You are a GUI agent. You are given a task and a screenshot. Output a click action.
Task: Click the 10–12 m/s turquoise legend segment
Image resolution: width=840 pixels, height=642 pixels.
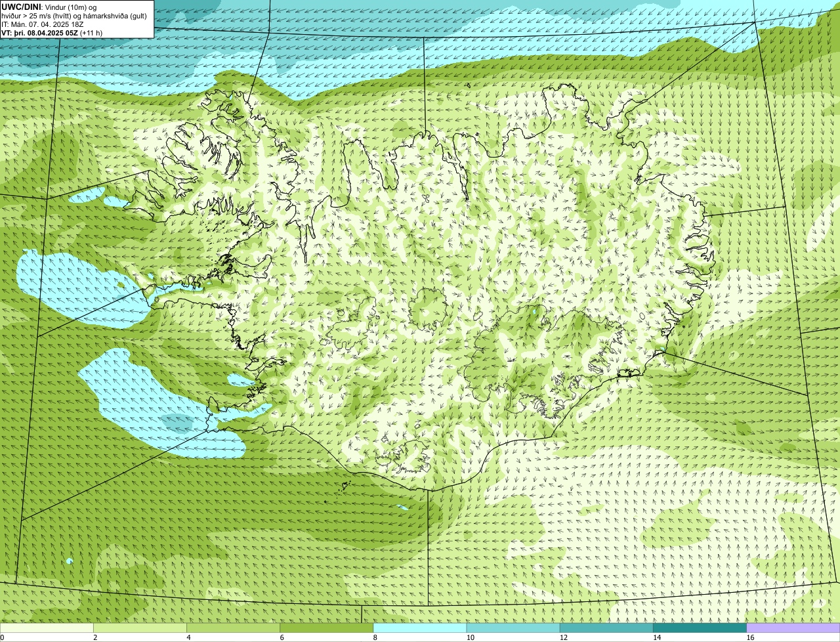[513, 628]
